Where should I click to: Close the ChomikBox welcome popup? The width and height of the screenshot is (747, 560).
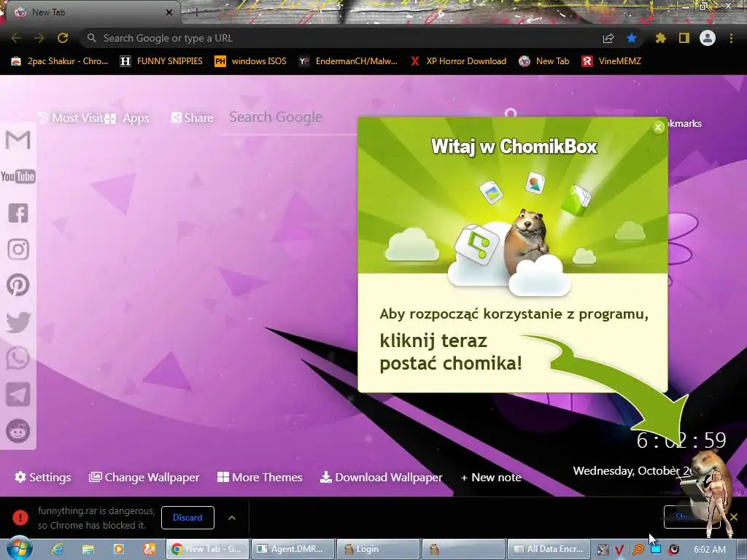[659, 127]
